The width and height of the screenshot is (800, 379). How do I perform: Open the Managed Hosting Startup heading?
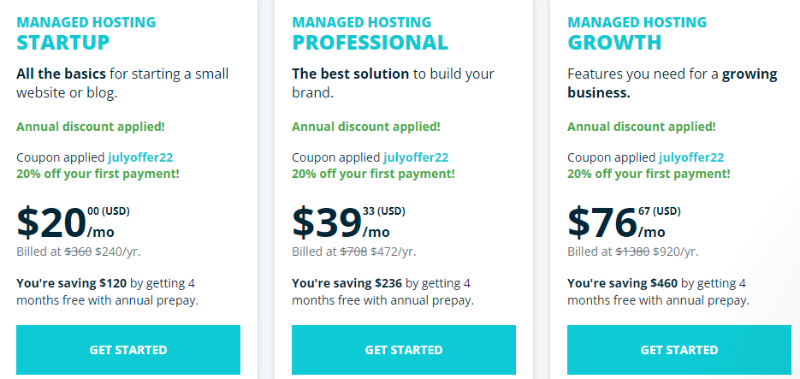coord(86,34)
